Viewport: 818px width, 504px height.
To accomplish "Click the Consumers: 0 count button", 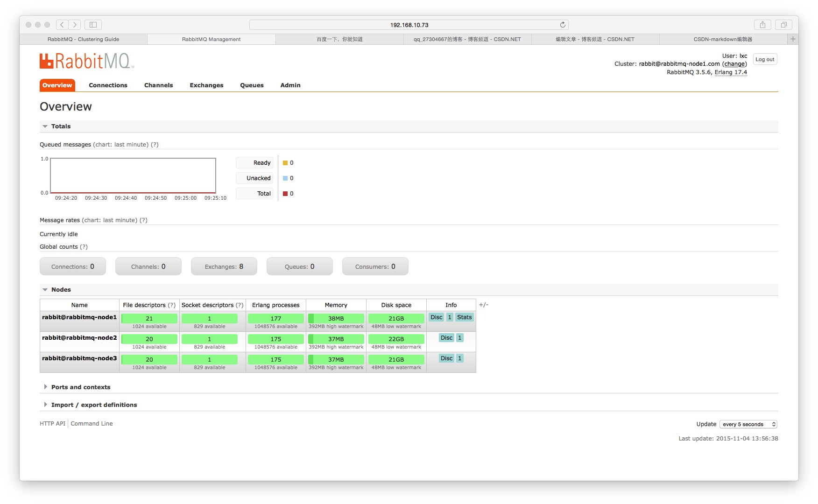I will pos(375,266).
